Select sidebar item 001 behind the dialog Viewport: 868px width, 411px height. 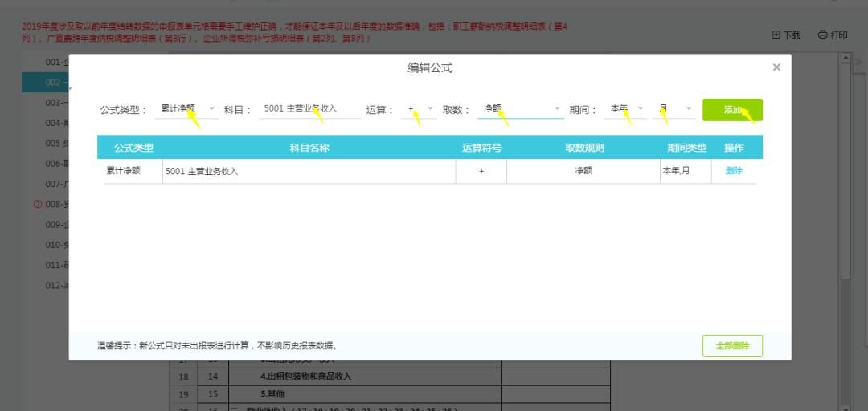(46, 62)
